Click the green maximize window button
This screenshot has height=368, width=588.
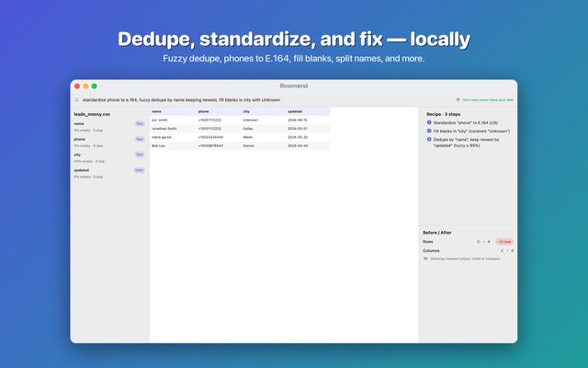[x=94, y=86]
